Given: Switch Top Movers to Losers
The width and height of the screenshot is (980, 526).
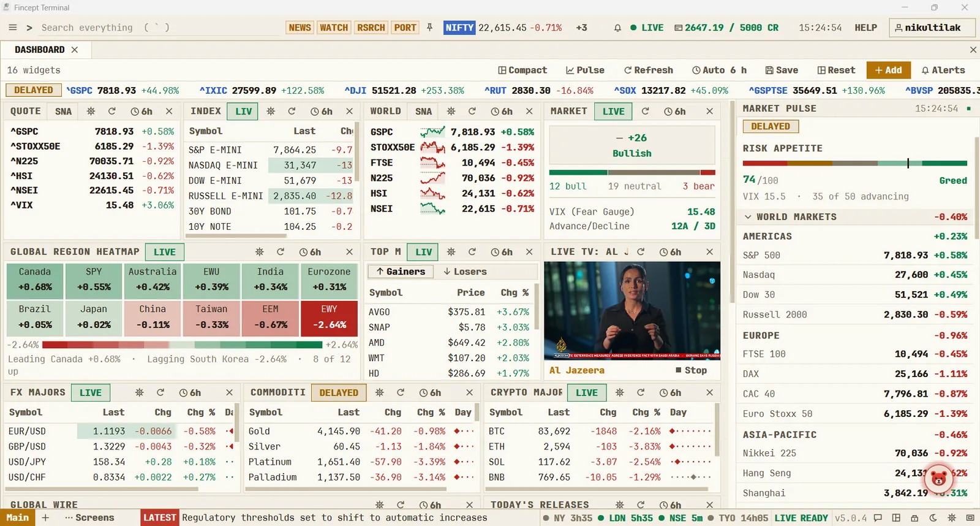Looking at the screenshot, I should tap(466, 272).
